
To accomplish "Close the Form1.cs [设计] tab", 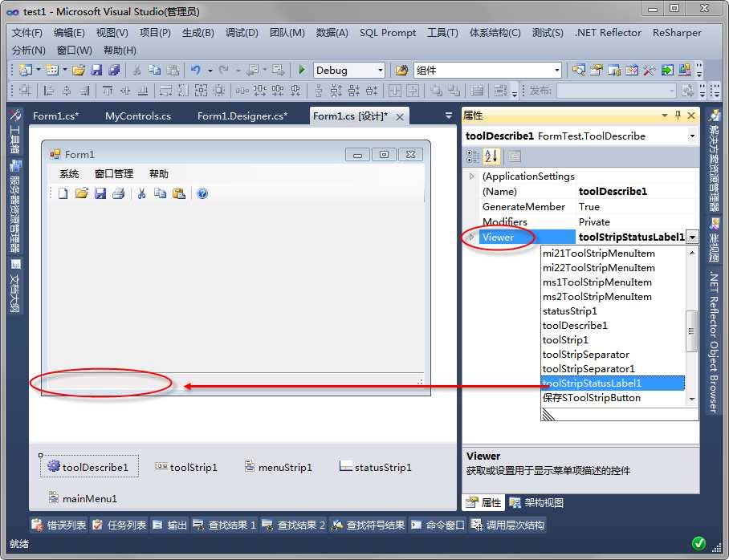I will [400, 117].
